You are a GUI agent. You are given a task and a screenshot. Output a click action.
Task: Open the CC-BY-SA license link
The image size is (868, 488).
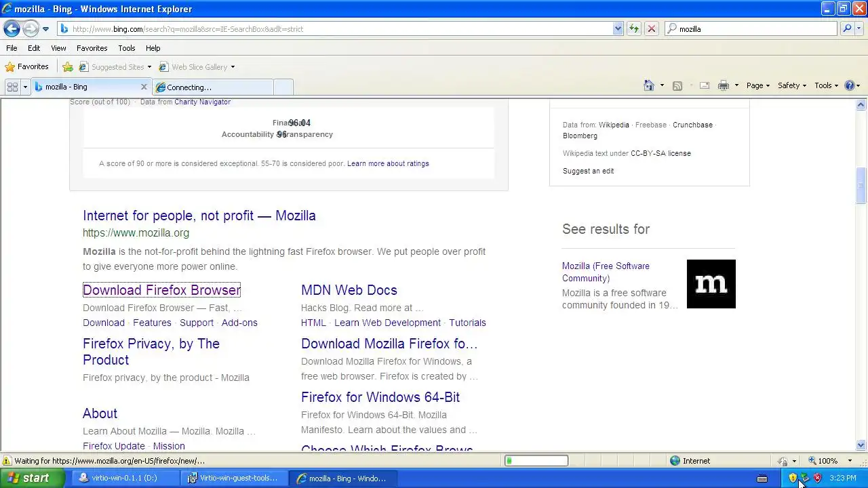click(x=660, y=153)
